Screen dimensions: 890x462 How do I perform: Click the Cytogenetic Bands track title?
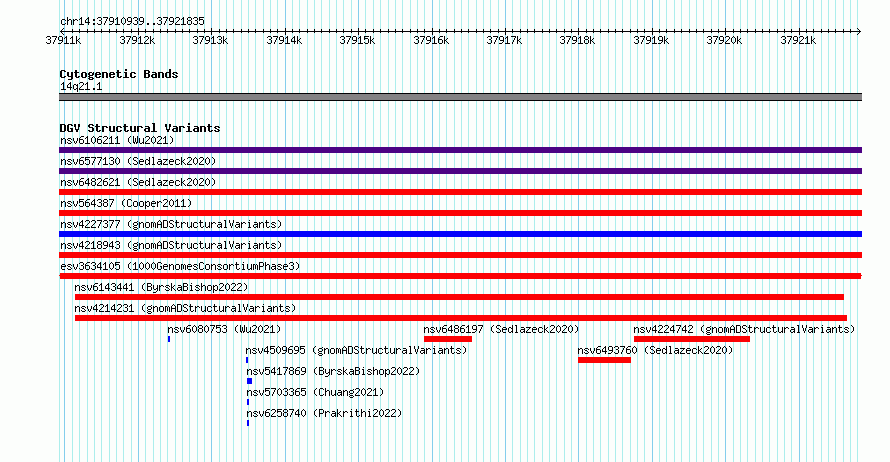tap(119, 74)
